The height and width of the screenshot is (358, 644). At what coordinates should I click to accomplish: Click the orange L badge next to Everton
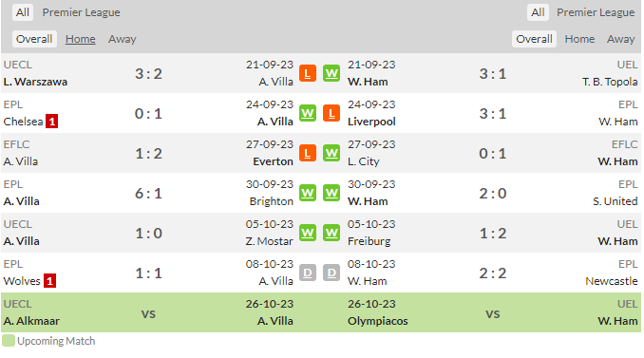(x=307, y=153)
